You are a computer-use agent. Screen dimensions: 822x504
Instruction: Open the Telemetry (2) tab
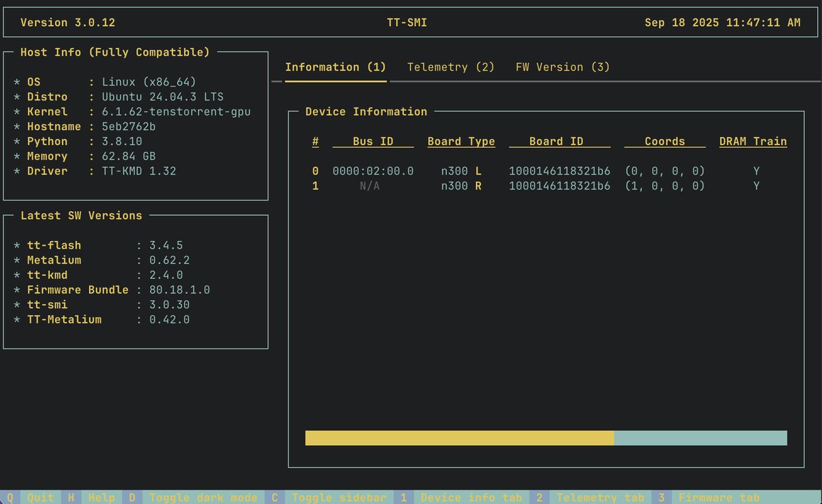click(451, 67)
